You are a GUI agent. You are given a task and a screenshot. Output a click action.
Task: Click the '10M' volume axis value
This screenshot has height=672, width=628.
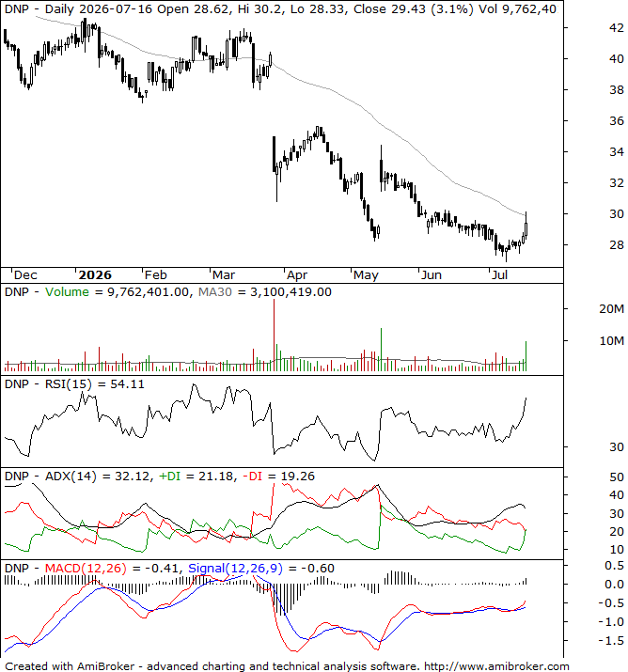click(612, 341)
